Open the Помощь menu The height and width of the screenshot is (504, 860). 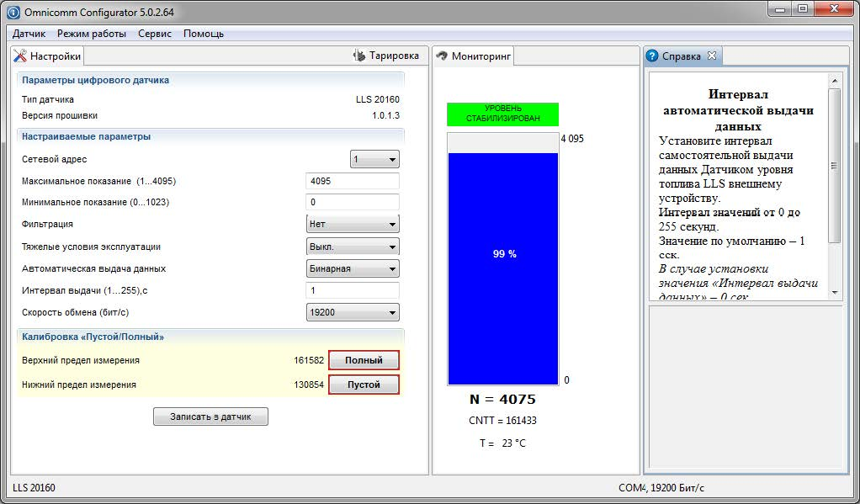pos(204,34)
